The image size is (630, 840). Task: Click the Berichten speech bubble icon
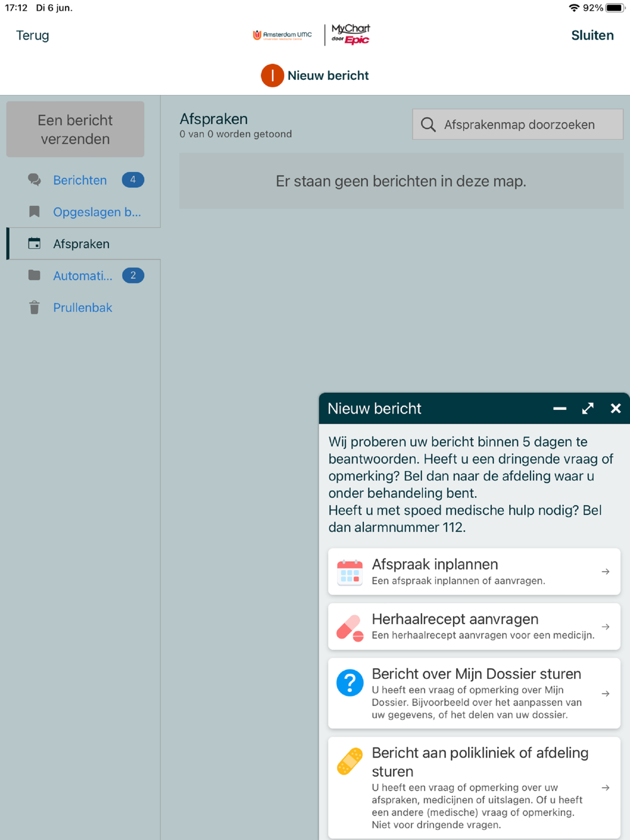[x=35, y=180]
